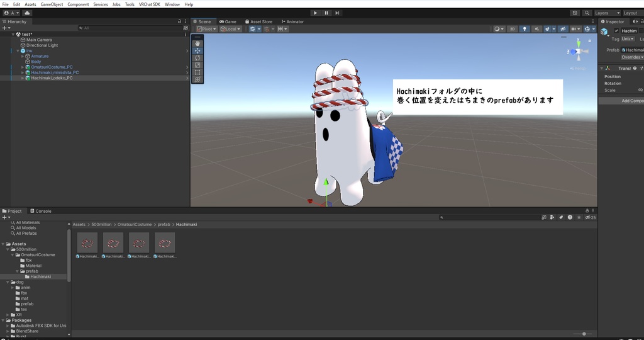Toggle scene audio icon
Screen dimensions: 644x340
[x=536, y=29]
